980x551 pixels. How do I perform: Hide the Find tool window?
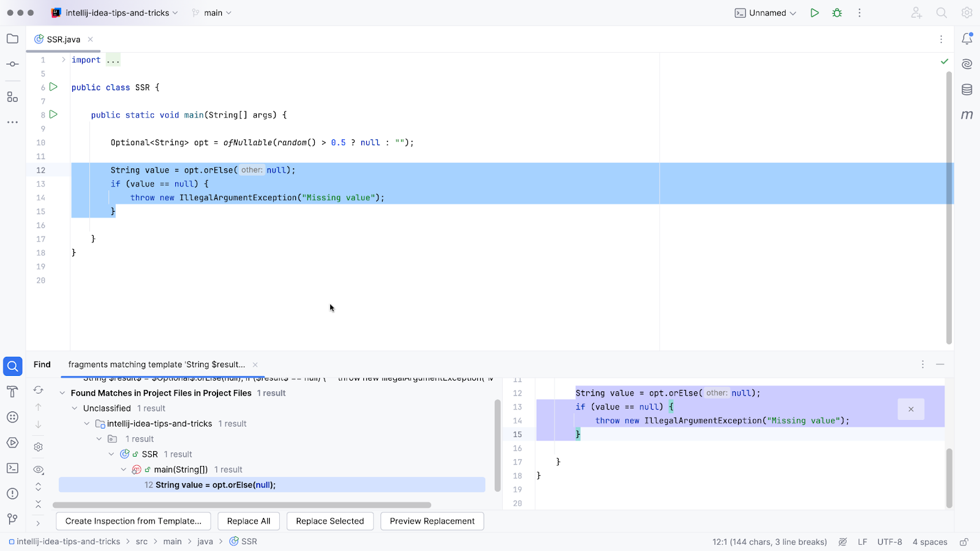[x=940, y=364]
